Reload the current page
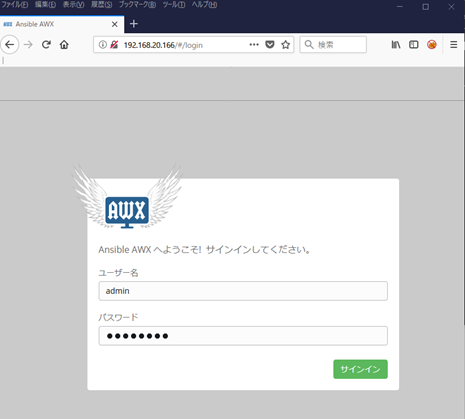The width and height of the screenshot is (465, 419). coord(46,44)
